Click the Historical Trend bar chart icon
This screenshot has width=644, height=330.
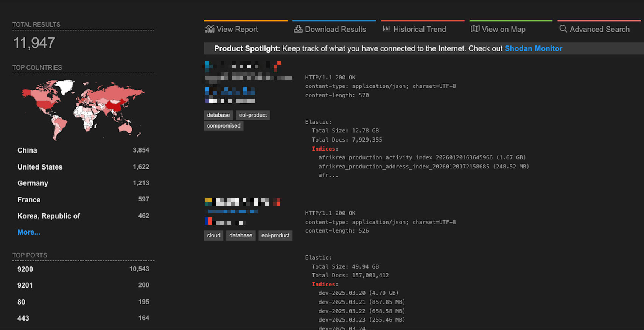pos(386,29)
